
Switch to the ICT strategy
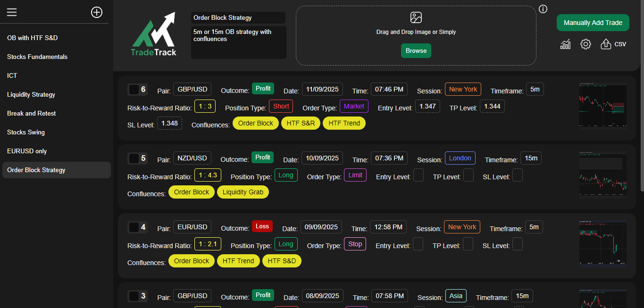[x=12, y=75]
